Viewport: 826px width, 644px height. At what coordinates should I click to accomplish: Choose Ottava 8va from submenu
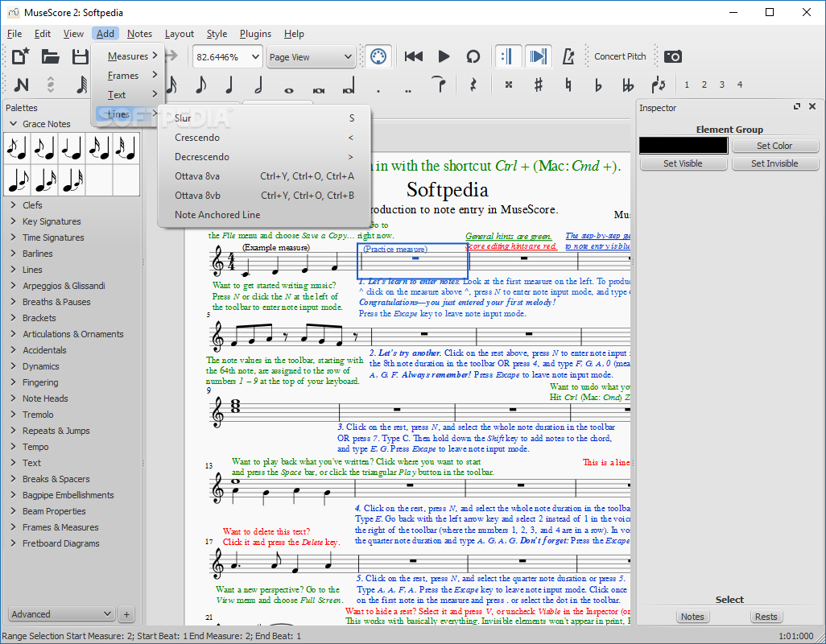(x=264, y=175)
